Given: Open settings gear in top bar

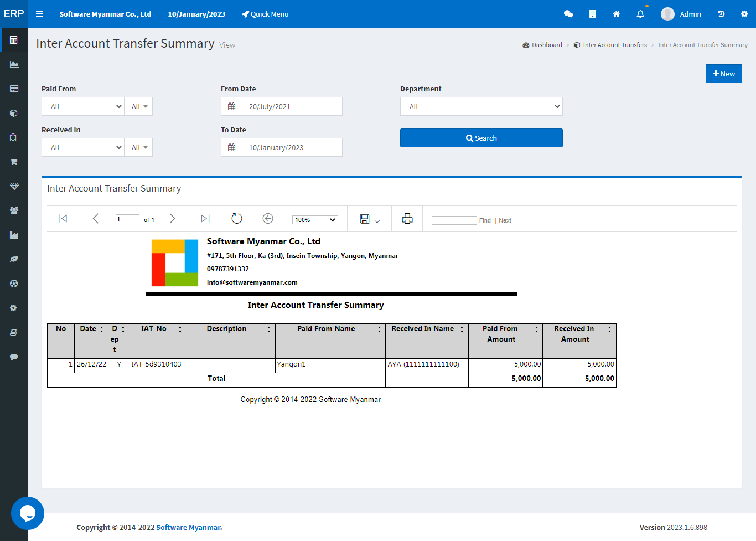Looking at the screenshot, I should click(744, 14).
